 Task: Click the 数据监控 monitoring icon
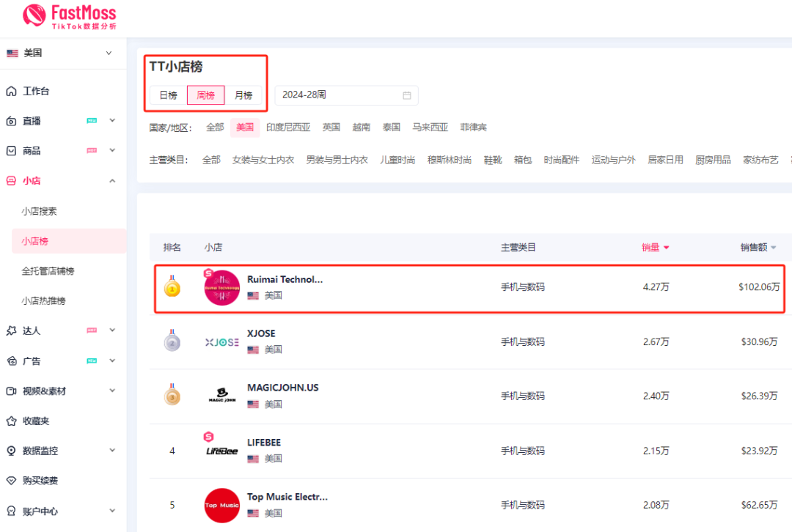tap(11, 451)
